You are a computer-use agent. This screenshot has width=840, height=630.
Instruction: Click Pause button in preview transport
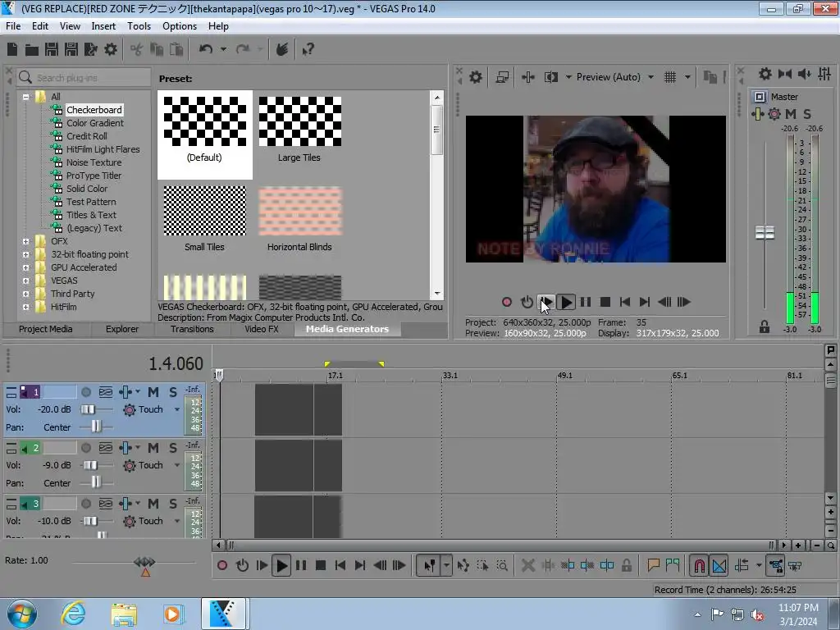click(x=586, y=302)
